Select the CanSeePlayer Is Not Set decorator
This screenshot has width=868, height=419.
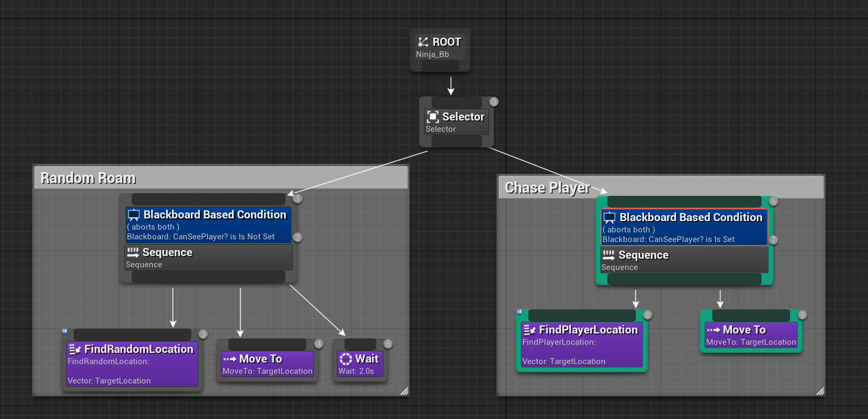coord(209,225)
